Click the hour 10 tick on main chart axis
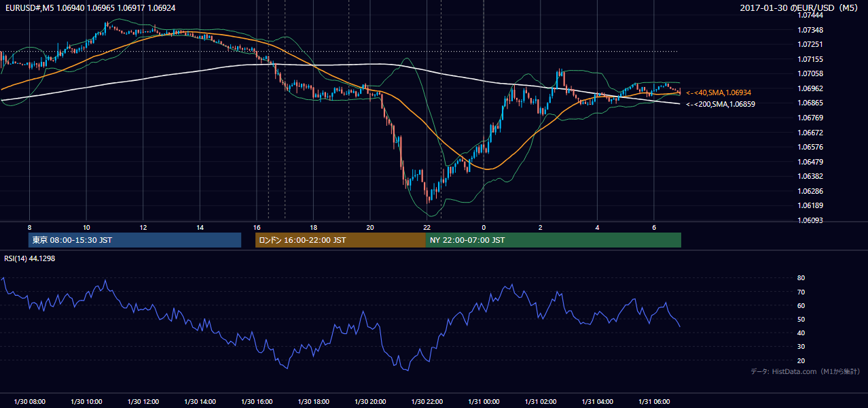This screenshot has height=408, width=868. point(86,227)
